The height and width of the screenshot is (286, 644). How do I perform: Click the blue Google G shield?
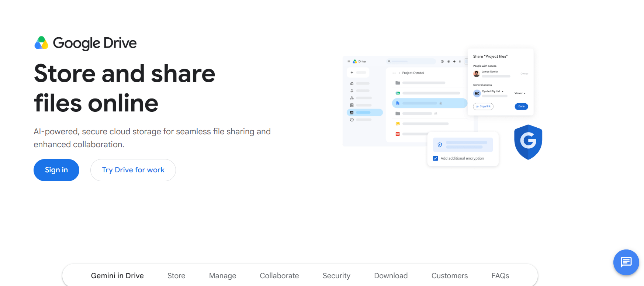528,142
